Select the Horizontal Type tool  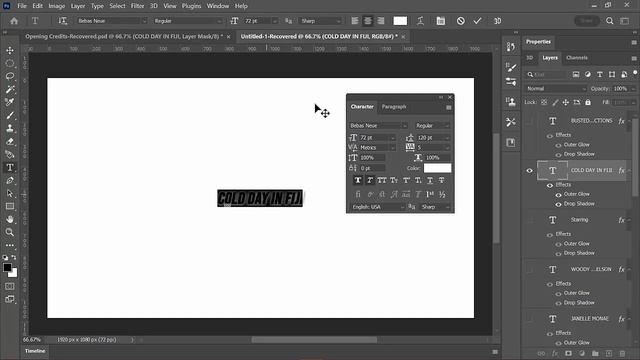(10, 167)
